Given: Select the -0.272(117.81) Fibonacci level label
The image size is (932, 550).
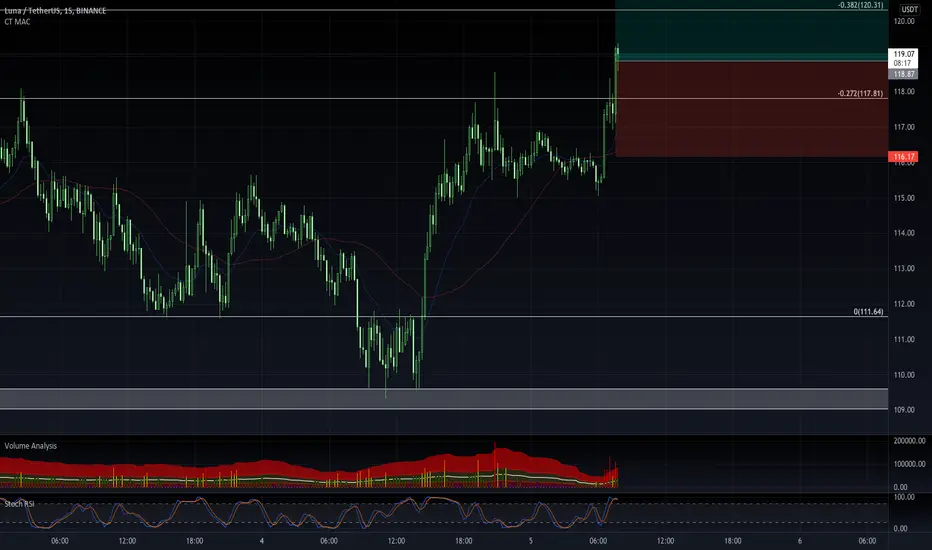Looking at the screenshot, I should (860, 94).
